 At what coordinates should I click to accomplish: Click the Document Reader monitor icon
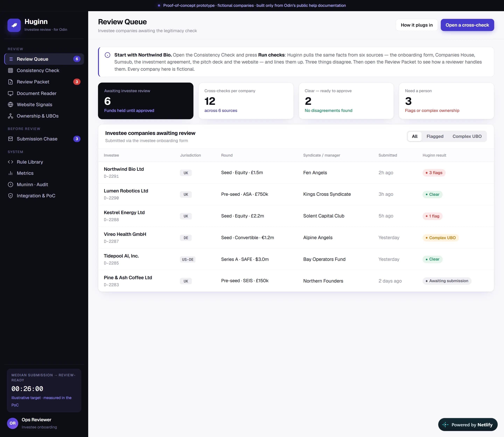[x=10, y=93]
